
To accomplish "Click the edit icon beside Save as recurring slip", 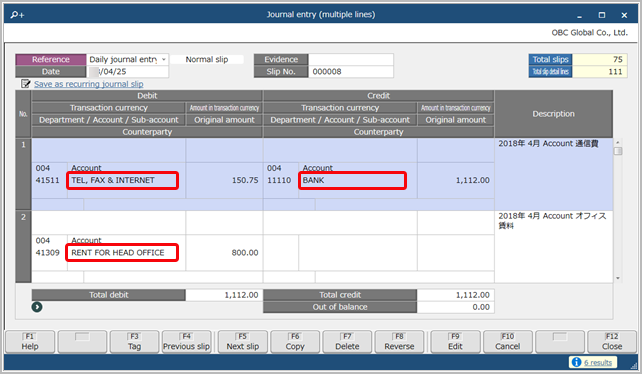I will [x=25, y=84].
